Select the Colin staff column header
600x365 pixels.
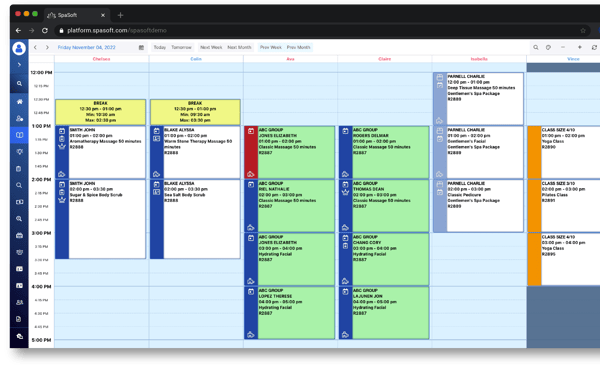tap(196, 59)
